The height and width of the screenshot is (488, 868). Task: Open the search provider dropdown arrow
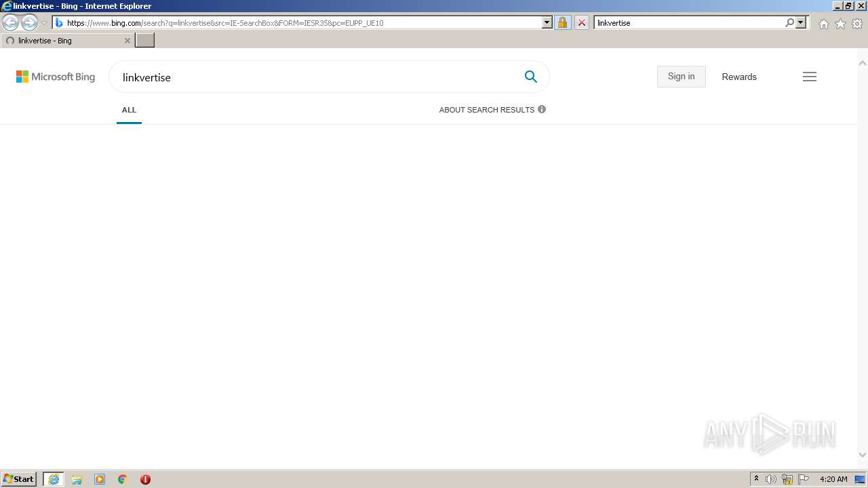(801, 22)
